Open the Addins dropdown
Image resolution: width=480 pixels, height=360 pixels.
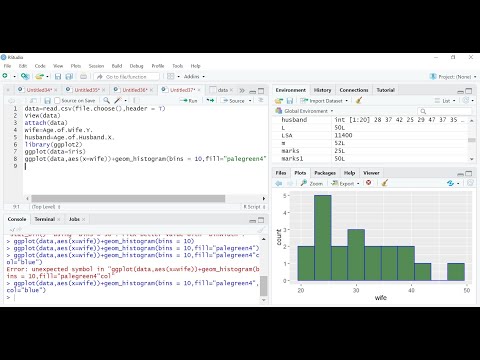tap(194, 76)
